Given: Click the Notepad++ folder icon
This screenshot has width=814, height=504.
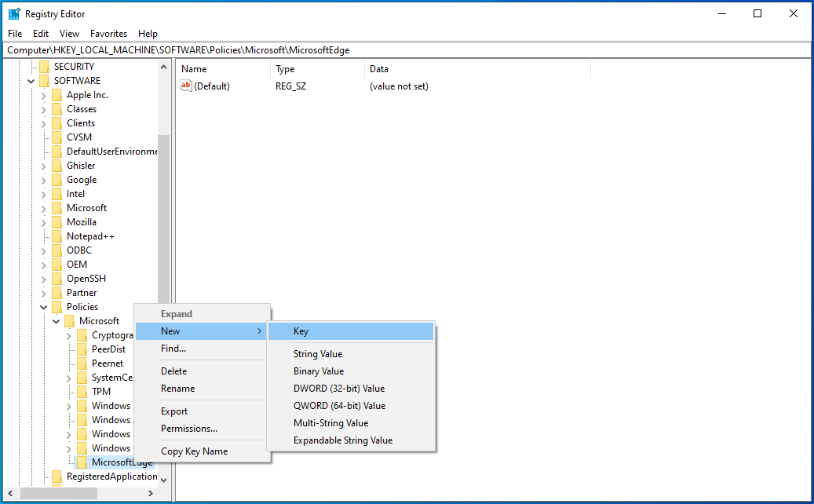Looking at the screenshot, I should [x=57, y=236].
